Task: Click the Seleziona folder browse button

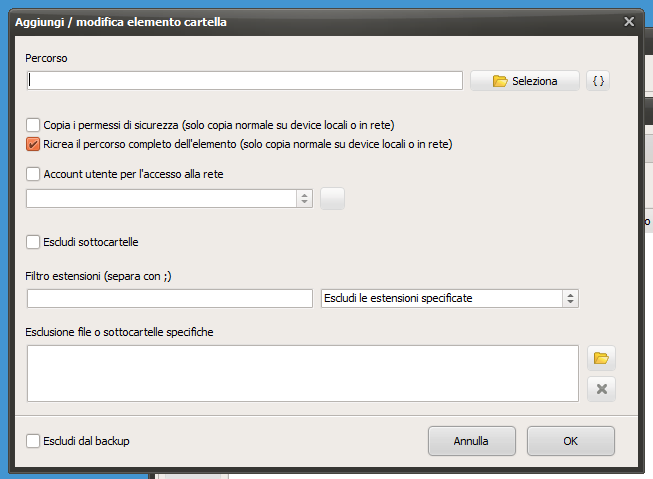Action: click(525, 81)
